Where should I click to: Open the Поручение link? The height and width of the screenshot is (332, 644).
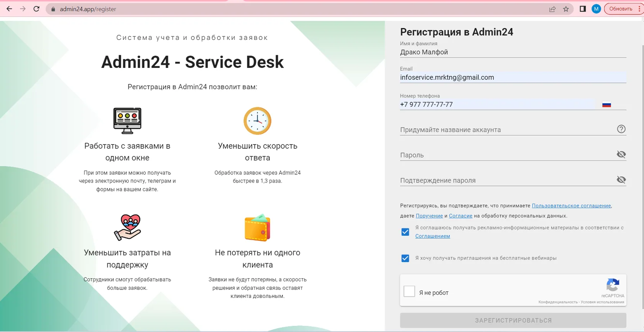click(429, 216)
